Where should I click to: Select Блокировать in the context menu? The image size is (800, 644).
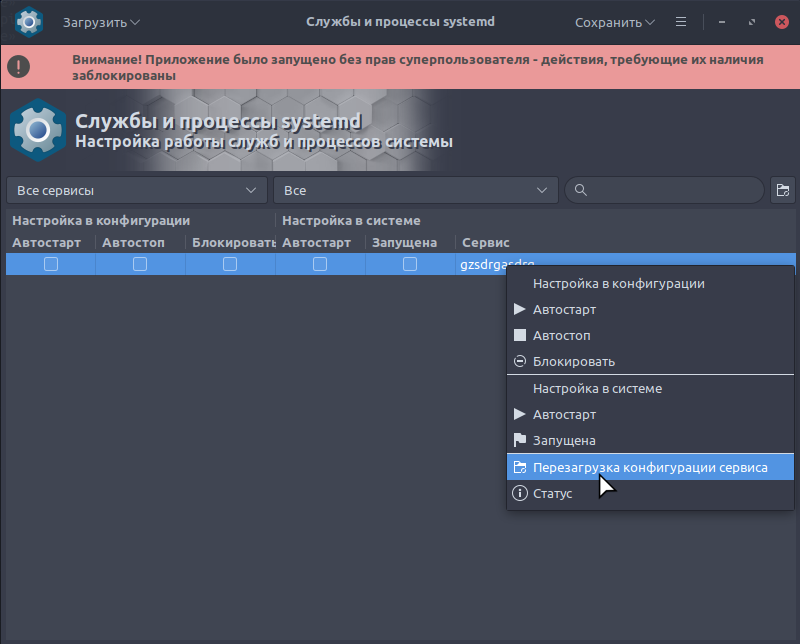(651, 361)
